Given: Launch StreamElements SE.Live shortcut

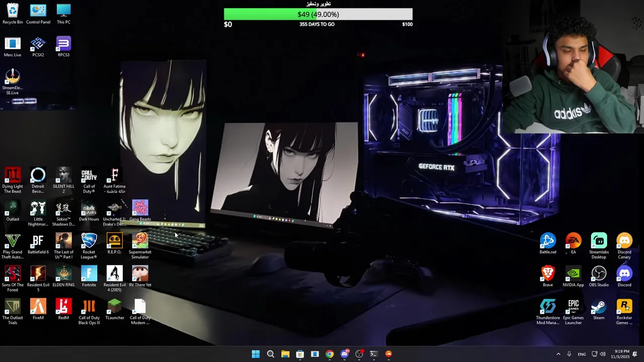Looking at the screenshot, I should click(13, 81).
